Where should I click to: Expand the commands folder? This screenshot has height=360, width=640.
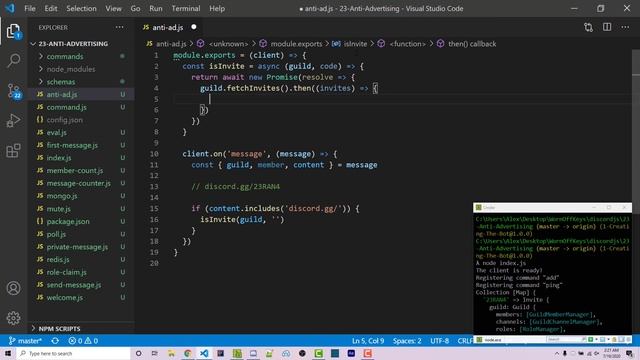point(64,56)
